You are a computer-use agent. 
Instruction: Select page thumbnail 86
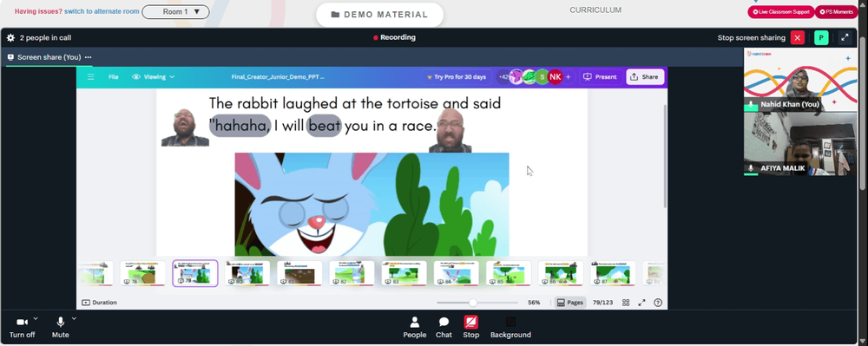pyautogui.click(x=561, y=274)
